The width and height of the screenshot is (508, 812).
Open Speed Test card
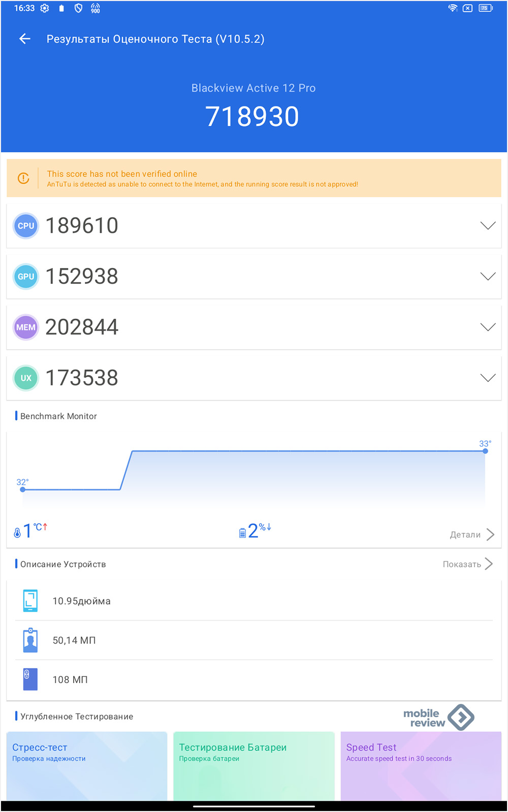[x=421, y=766]
